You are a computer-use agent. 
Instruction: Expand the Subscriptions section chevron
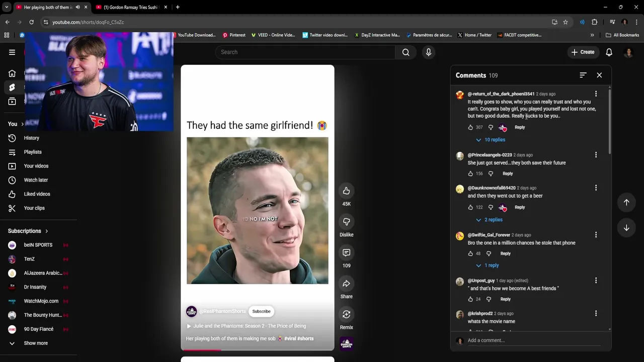pos(47,231)
